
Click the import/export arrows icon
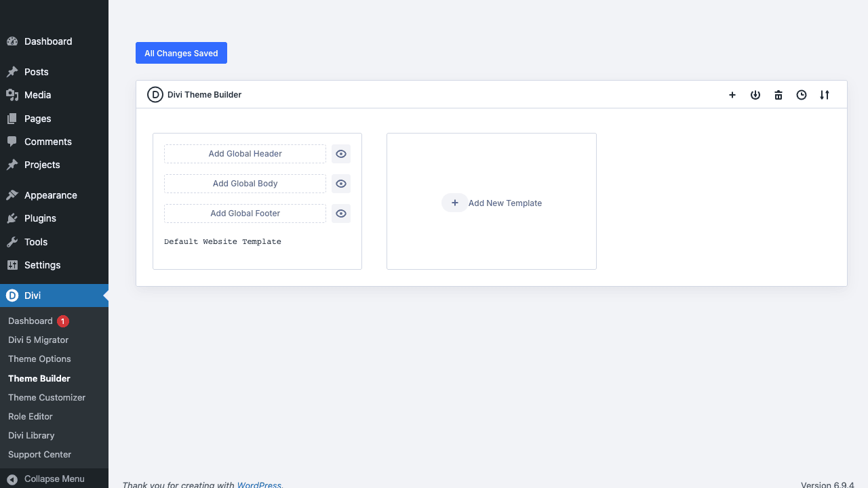pyautogui.click(x=825, y=95)
